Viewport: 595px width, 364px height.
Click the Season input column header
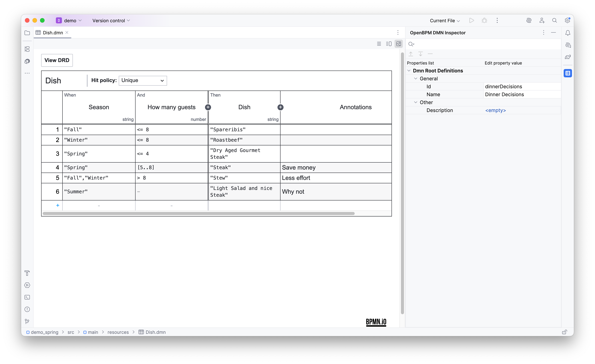pyautogui.click(x=99, y=107)
